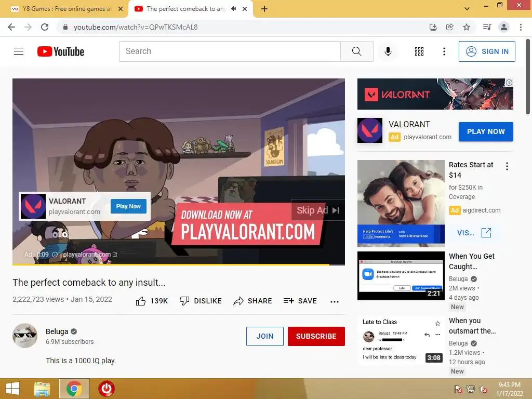Screen dimensions: 532x399
Task: Join the Beluga channel membership
Action: point(264,336)
